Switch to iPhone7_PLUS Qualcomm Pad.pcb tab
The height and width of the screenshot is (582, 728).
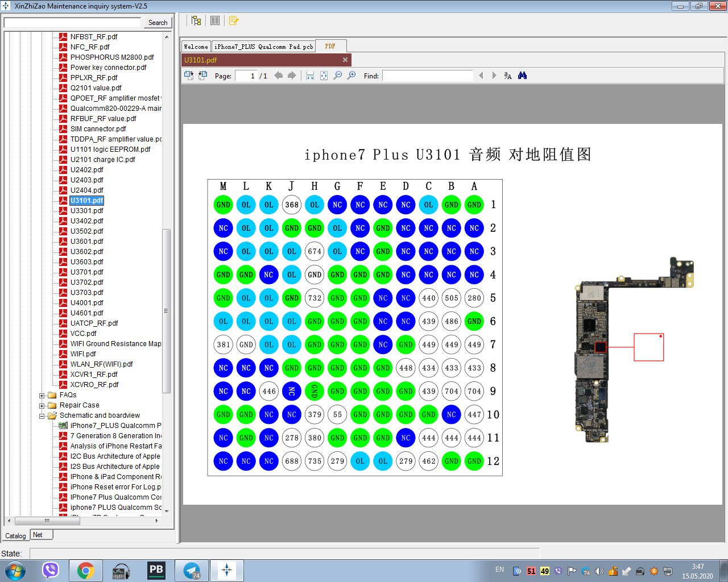coord(263,47)
